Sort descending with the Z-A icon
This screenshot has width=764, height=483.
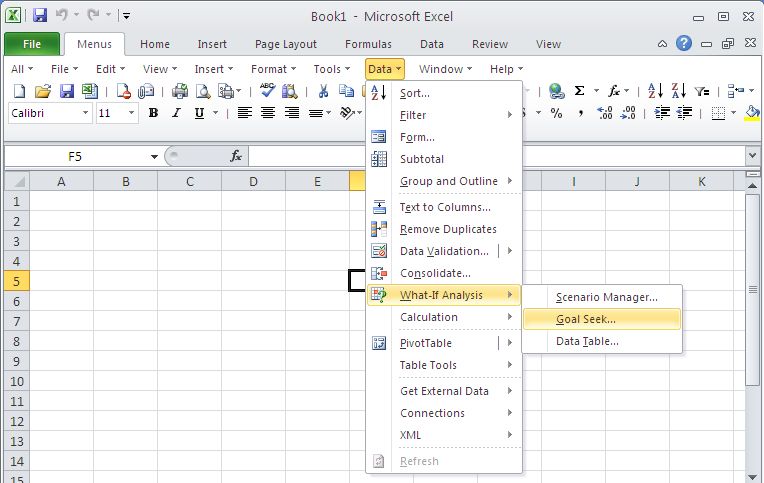click(678, 91)
